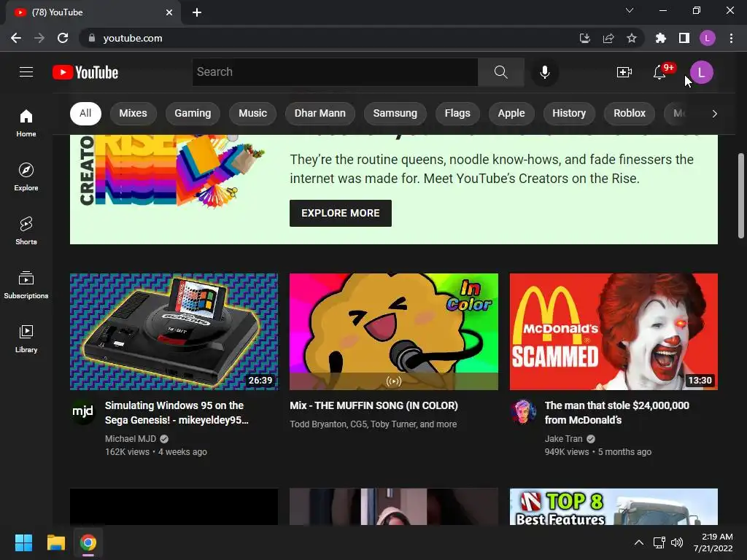
Task: Select the Samsung chip
Action: 395,113
